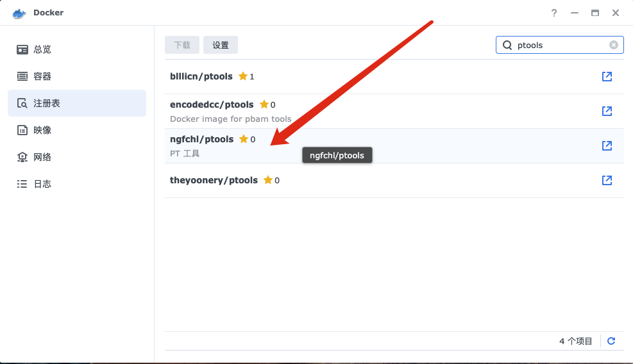Click the refresh icon at bottom right
Viewport: 633px width, 364px height.
[x=611, y=341]
